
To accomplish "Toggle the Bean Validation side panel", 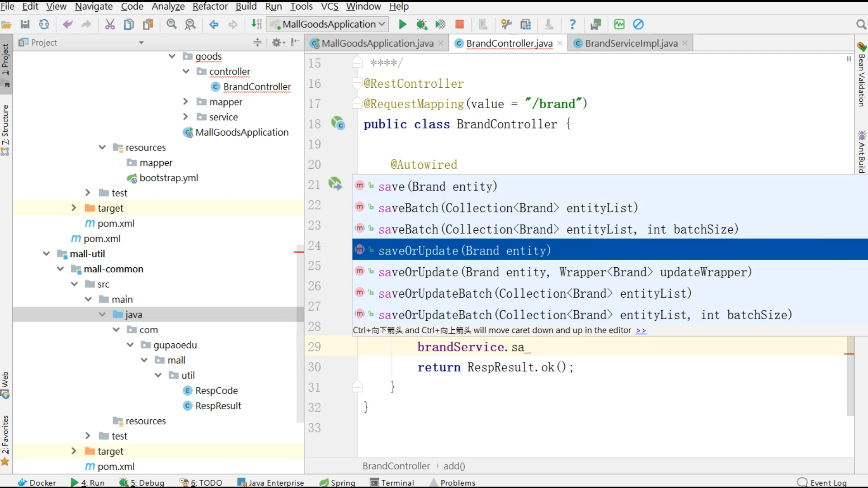I will pos(862,75).
